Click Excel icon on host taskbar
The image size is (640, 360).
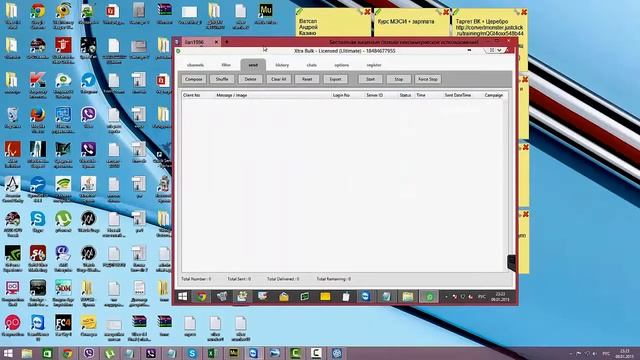[x=212, y=353]
